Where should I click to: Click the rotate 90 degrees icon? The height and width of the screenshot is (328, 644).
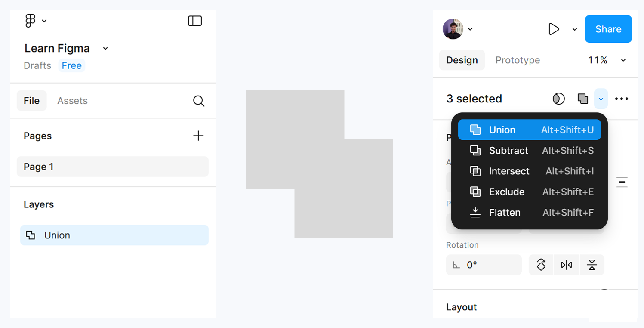click(541, 265)
